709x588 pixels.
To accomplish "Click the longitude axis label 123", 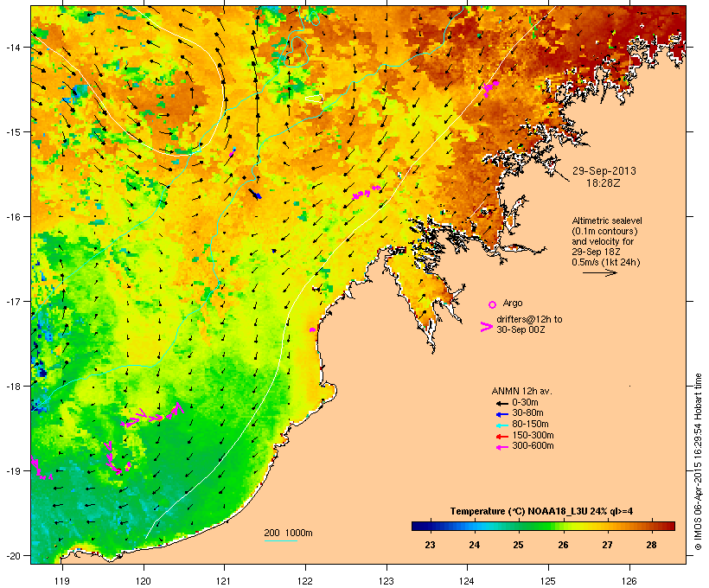I will (386, 581).
